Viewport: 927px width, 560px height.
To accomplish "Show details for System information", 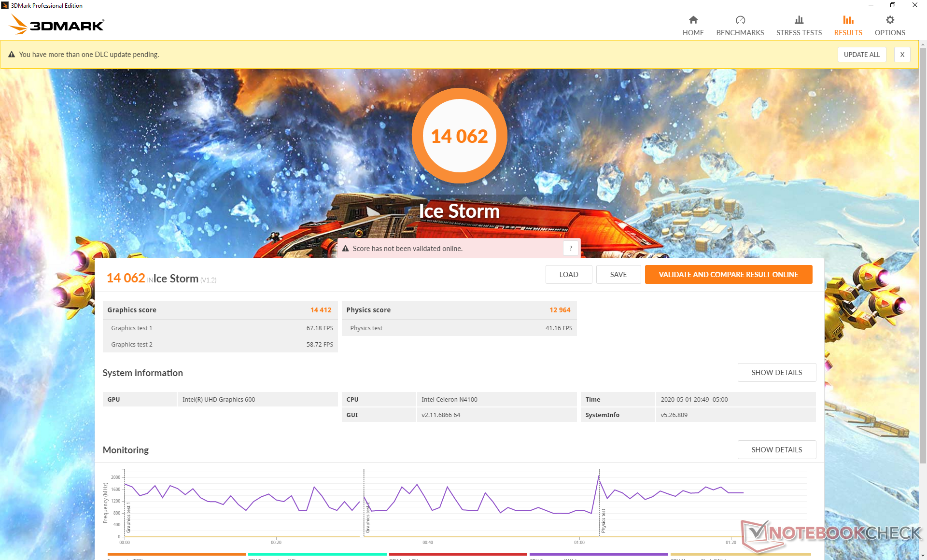I will click(776, 372).
